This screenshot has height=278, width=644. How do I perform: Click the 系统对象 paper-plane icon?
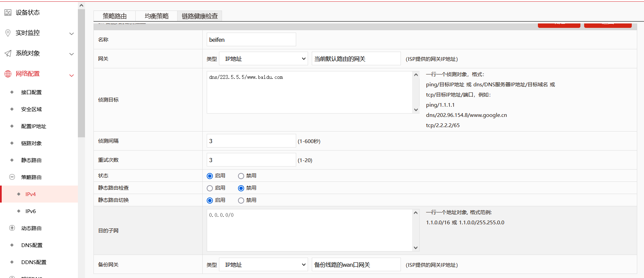[x=8, y=53]
